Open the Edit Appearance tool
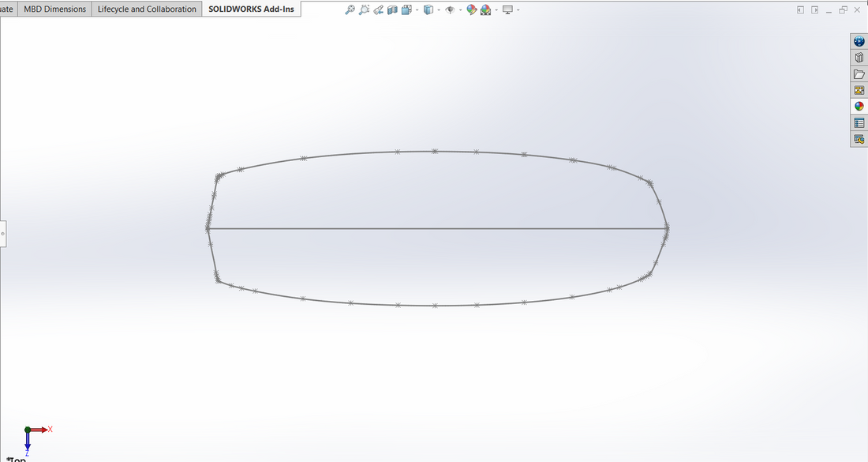 [471, 9]
